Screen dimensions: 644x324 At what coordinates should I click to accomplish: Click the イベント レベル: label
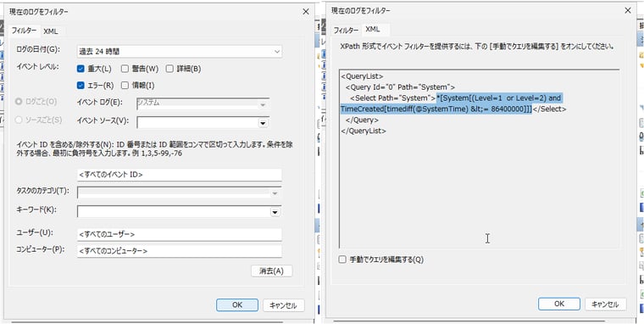[37, 66]
